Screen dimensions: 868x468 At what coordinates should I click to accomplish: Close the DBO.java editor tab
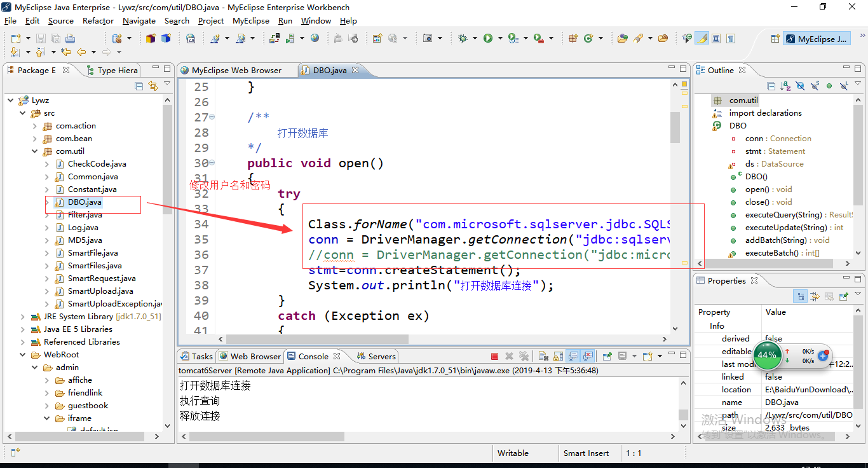(355, 70)
